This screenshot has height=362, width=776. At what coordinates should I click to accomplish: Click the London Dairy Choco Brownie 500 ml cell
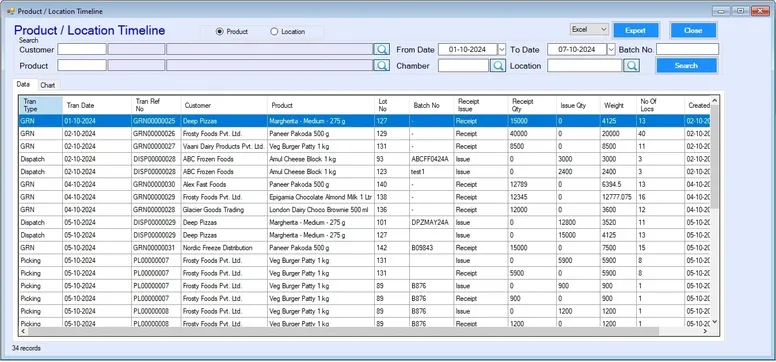(x=320, y=210)
